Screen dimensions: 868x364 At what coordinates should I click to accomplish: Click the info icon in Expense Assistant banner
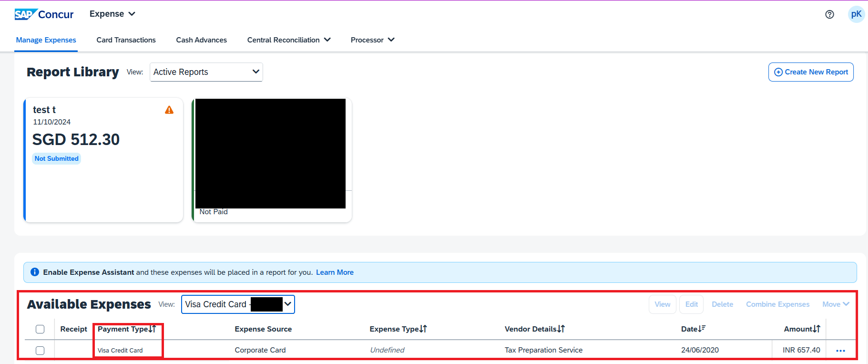[x=35, y=272]
